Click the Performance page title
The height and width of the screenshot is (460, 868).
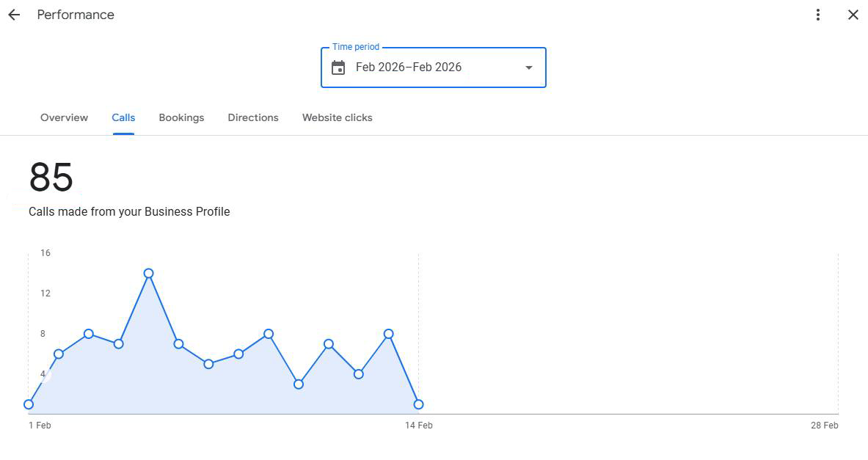point(76,15)
